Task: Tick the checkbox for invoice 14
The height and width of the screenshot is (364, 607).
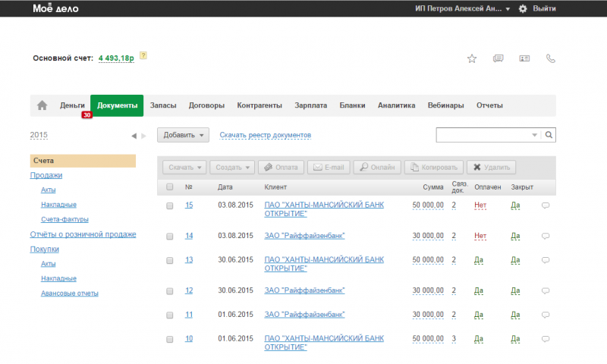Action: coord(170,236)
